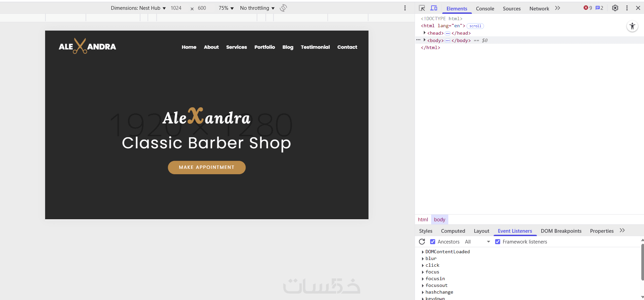This screenshot has width=644, height=300.
Task: Select the body breadcrumb
Action: coord(440,220)
